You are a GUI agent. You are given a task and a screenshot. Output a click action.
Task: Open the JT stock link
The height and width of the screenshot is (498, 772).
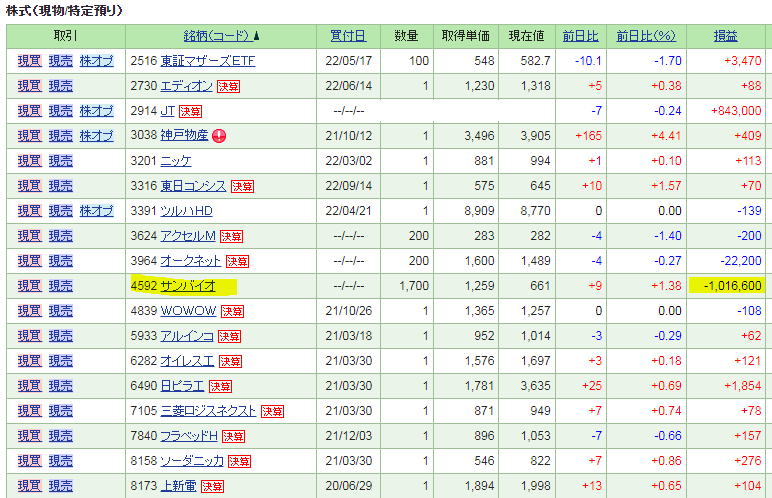coord(167,111)
